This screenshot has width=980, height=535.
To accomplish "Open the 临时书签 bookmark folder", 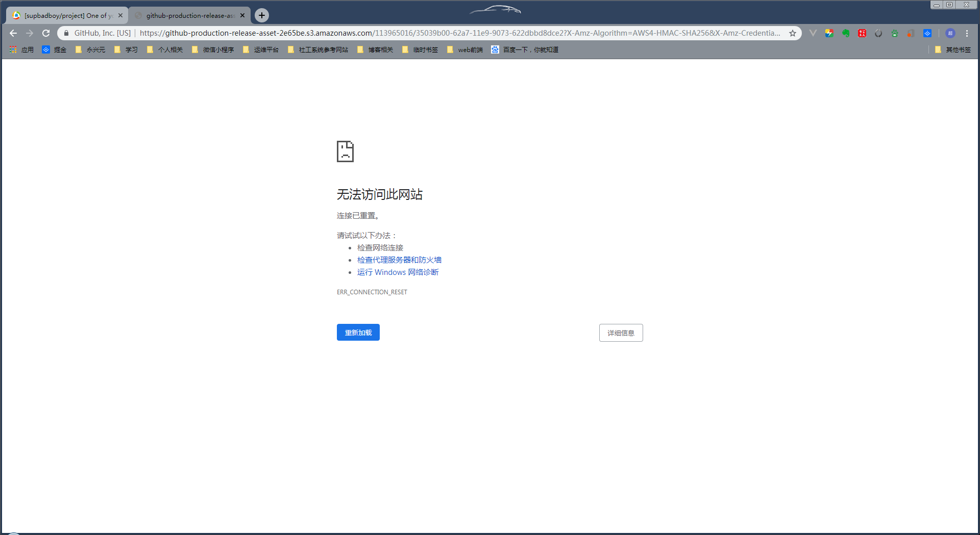I will pos(425,49).
